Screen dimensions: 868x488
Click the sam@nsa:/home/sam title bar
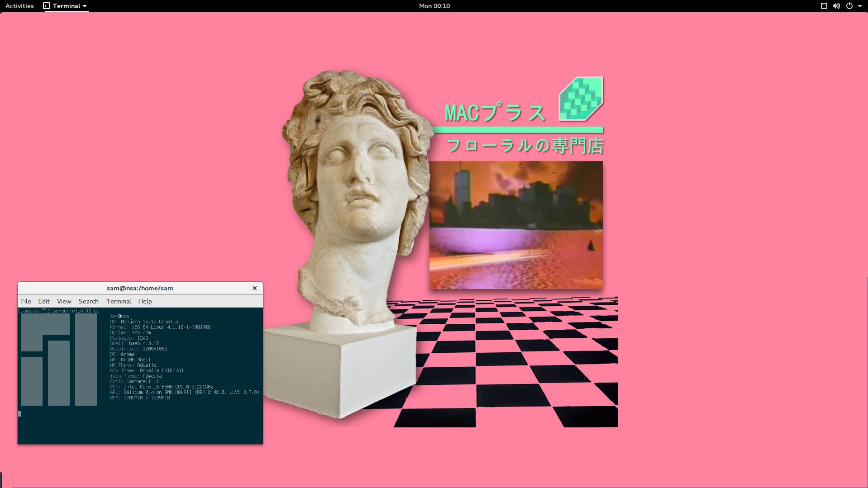(140, 288)
